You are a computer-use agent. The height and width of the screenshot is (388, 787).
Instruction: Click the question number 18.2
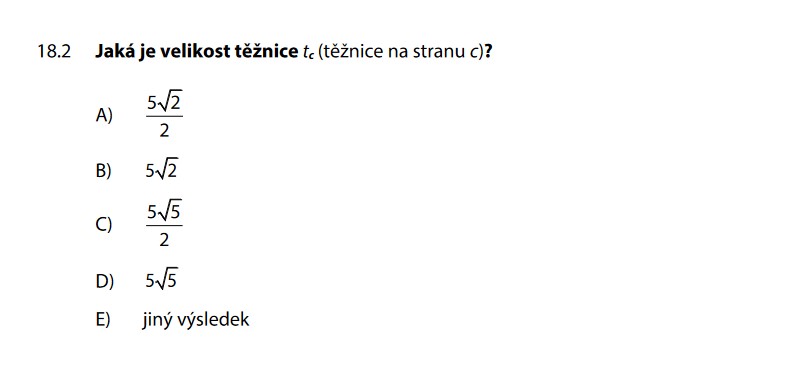(x=54, y=52)
